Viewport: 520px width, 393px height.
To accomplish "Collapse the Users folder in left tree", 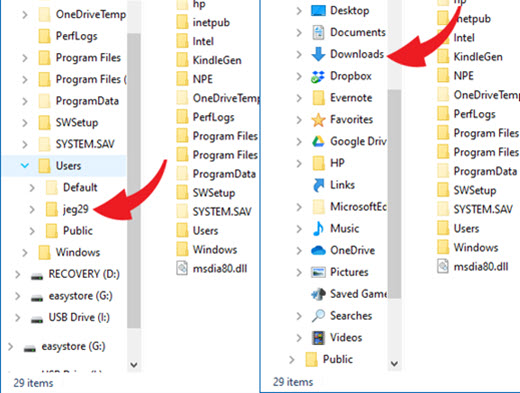I will pos(25,165).
